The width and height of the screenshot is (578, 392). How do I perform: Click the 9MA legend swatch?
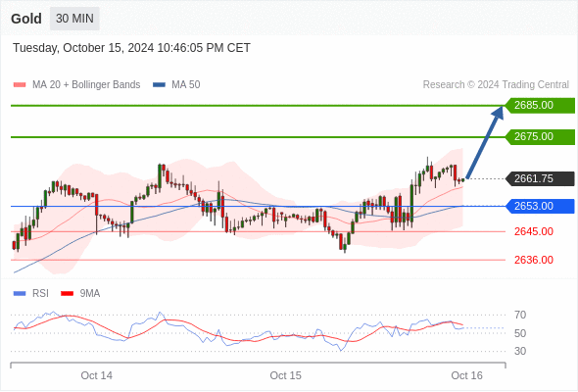pos(67,294)
